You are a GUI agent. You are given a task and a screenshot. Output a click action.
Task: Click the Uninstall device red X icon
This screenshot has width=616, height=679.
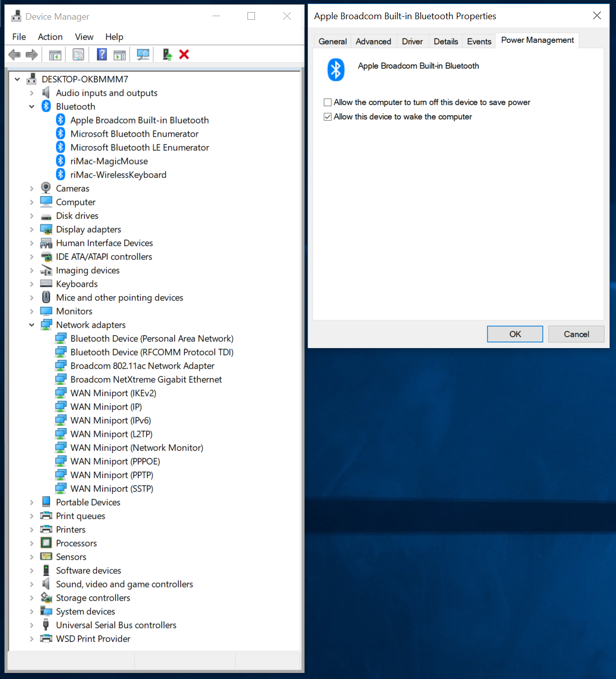(x=184, y=55)
